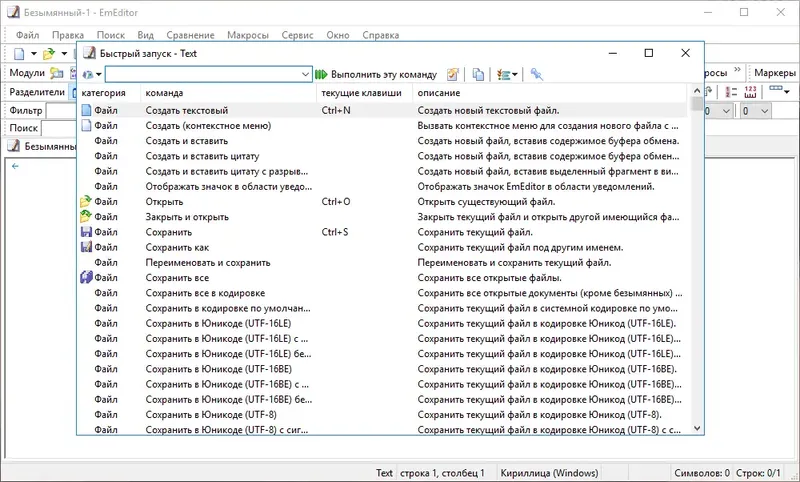Click the document icon on the Создать (контекстное меню) row
800x482 pixels.
pyautogui.click(x=86, y=125)
